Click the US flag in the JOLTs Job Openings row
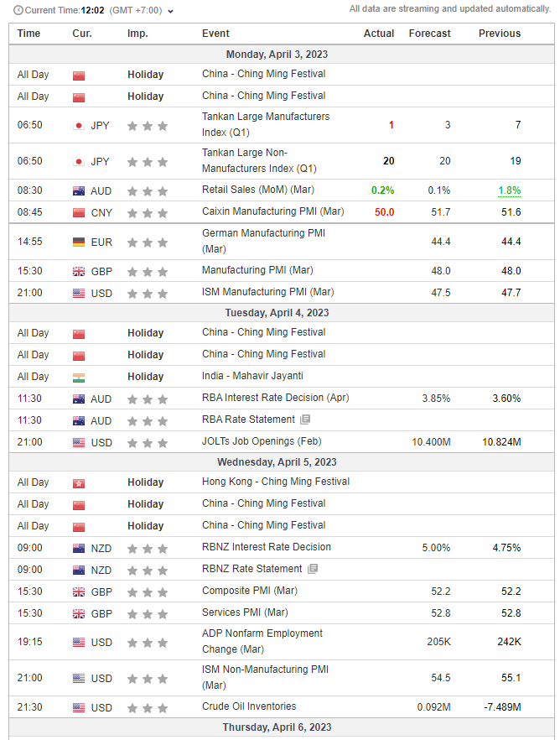This screenshot has width=560, height=740. 79,443
